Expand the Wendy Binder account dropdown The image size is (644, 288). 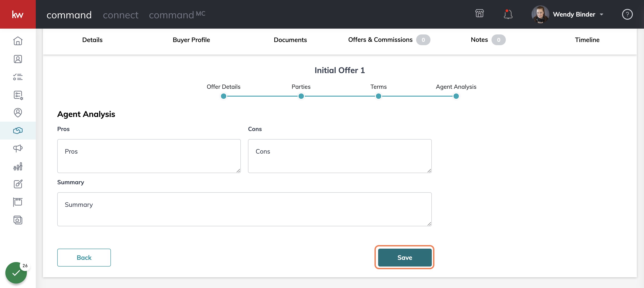coord(602,15)
